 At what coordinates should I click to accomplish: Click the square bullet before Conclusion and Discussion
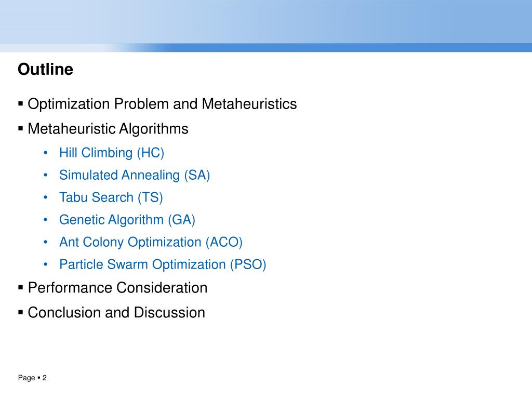click(21, 312)
